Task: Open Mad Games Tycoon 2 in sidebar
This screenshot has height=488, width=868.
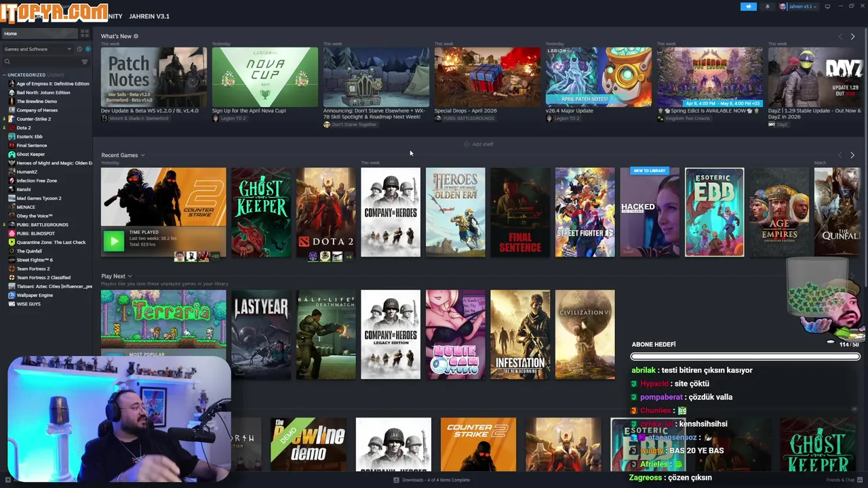Action: tap(39, 198)
